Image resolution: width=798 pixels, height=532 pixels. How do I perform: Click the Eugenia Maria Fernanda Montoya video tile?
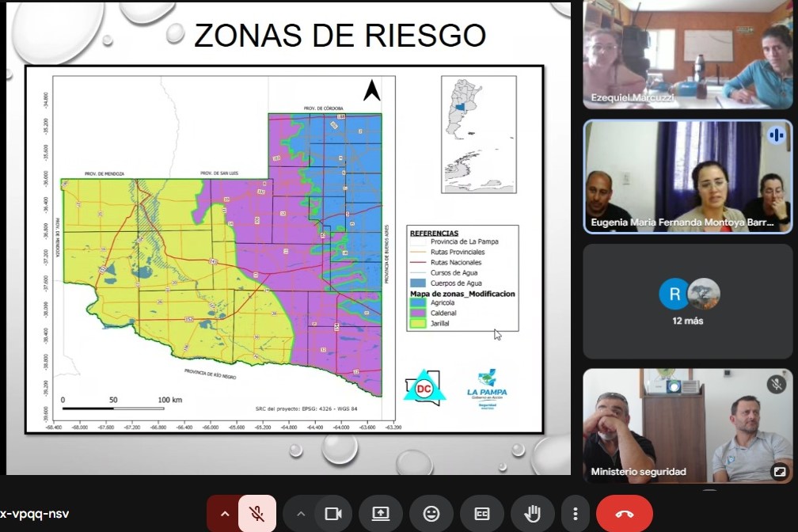coord(687,176)
